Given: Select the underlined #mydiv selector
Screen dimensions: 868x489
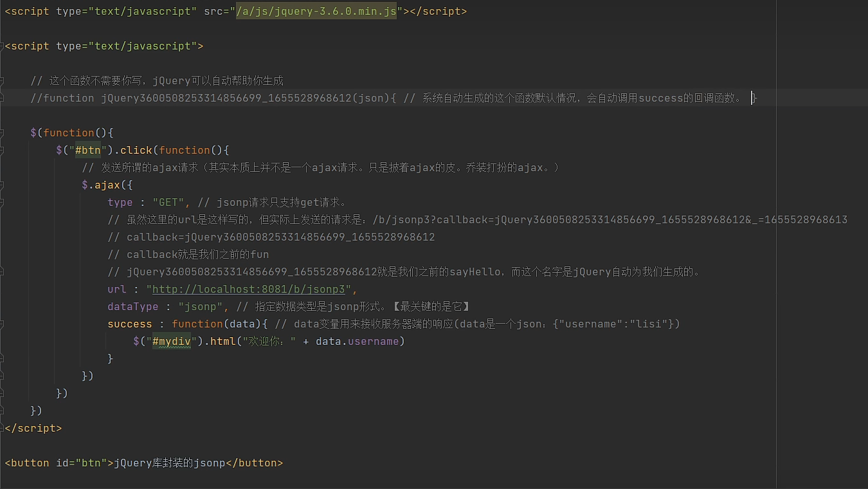Looking at the screenshot, I should (171, 341).
